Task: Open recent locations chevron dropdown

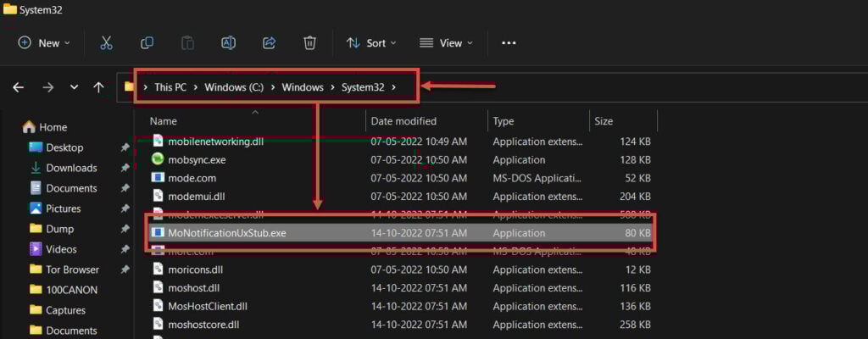Action: click(x=75, y=87)
